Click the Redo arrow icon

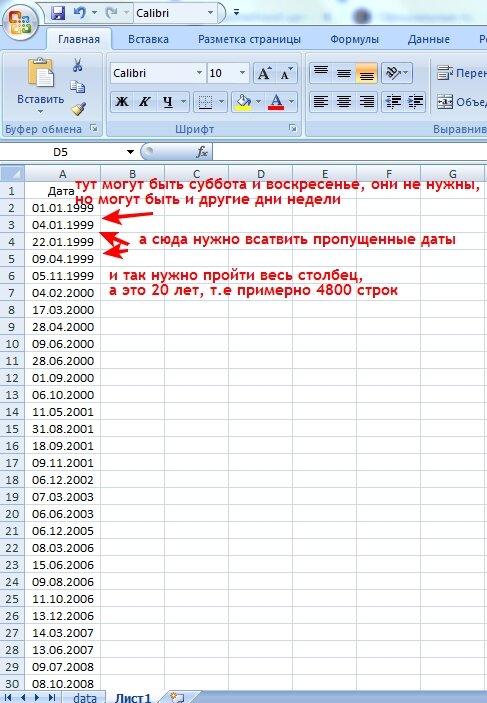pos(111,13)
